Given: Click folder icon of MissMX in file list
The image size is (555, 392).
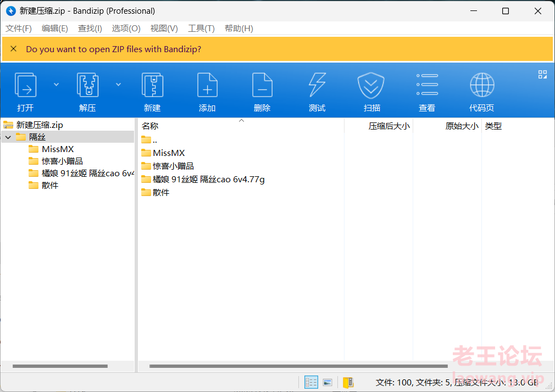Looking at the screenshot, I should [x=146, y=153].
